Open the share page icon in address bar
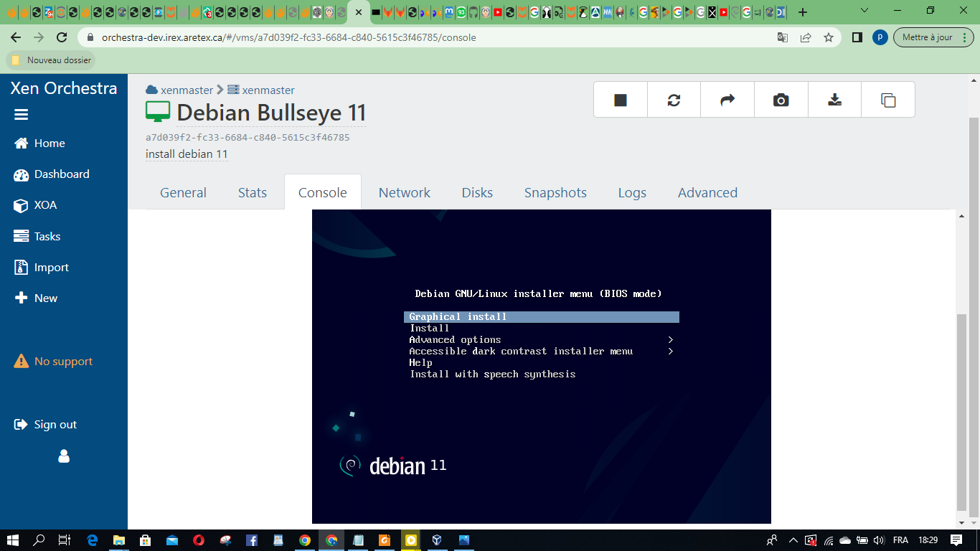The image size is (980, 551). click(x=806, y=37)
